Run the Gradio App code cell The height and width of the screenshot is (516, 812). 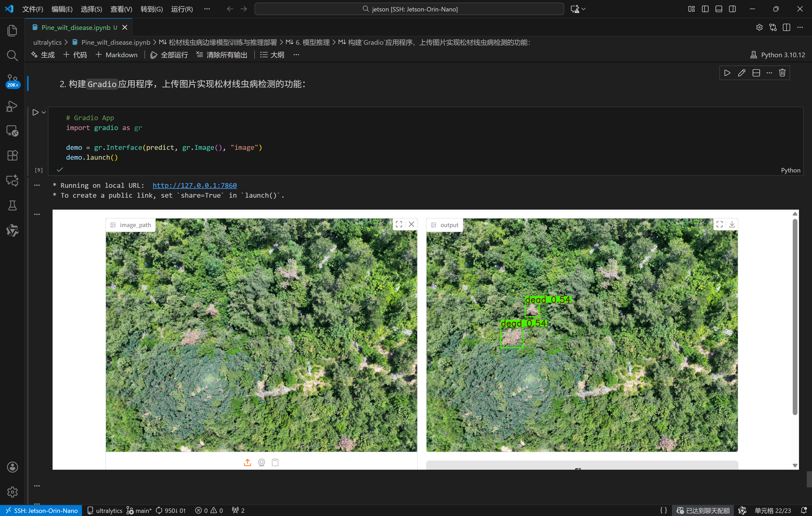tap(35, 113)
